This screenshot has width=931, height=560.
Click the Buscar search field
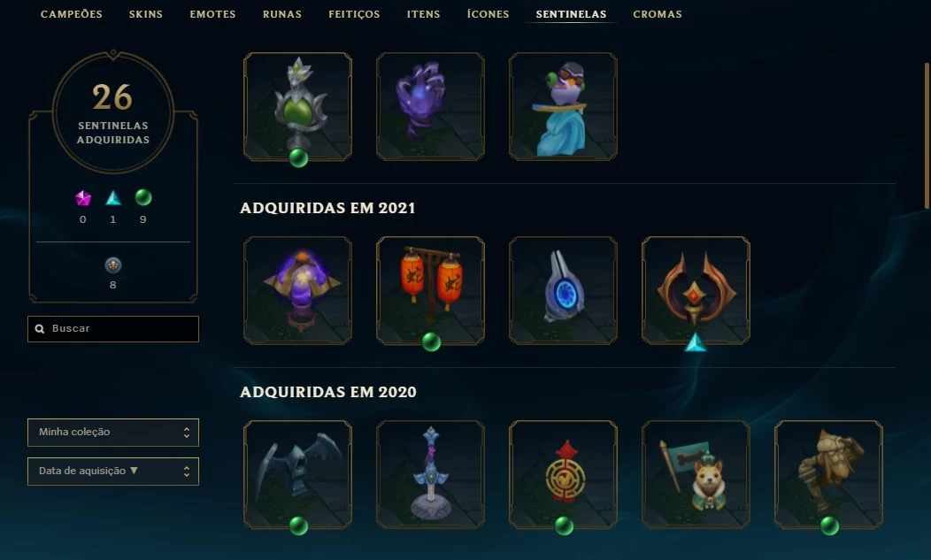(112, 329)
